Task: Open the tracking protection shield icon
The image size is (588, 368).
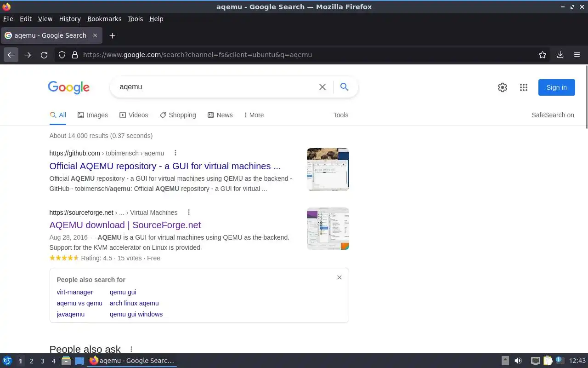Action: pyautogui.click(x=62, y=55)
